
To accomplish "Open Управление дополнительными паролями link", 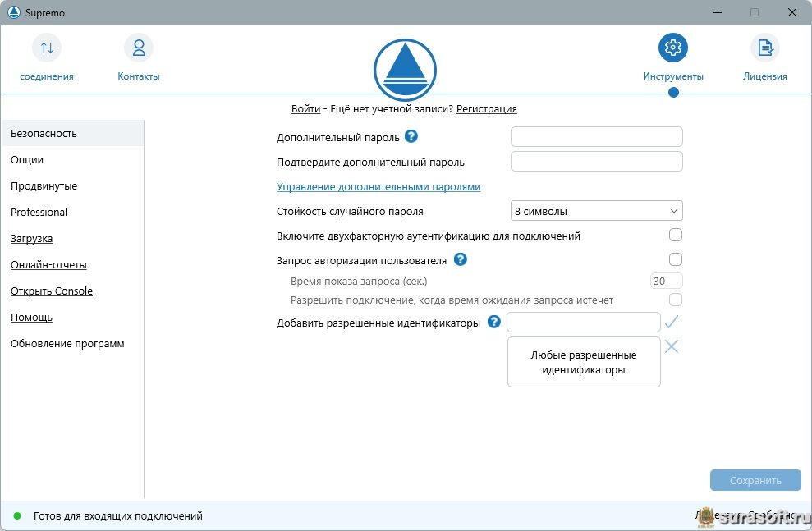I will 378,187.
